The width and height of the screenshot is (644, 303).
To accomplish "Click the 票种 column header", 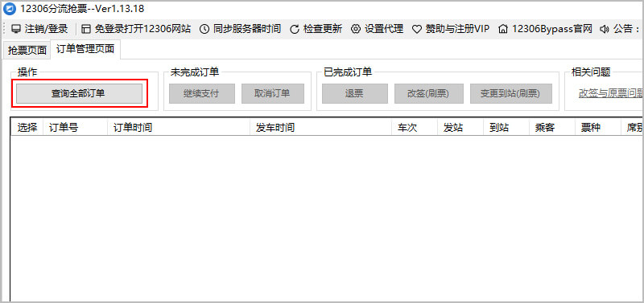I will pos(598,128).
